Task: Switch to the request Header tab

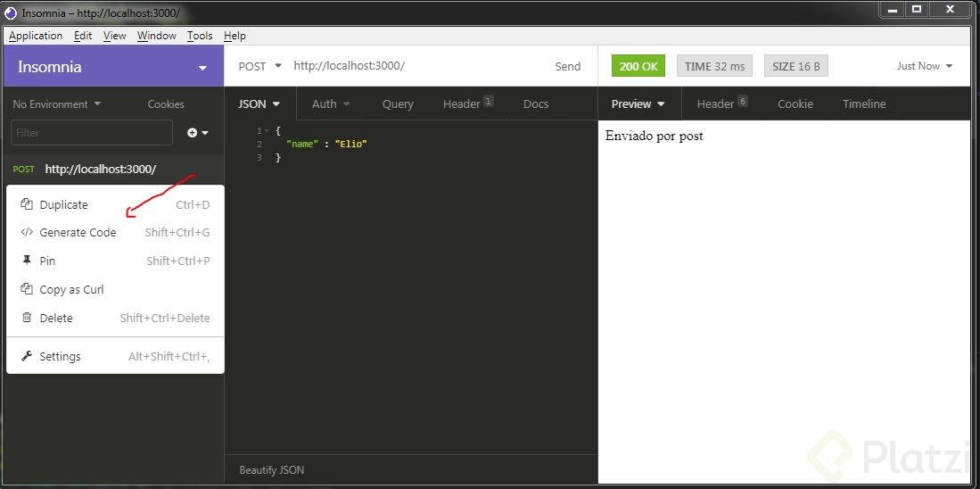Action: (x=467, y=104)
